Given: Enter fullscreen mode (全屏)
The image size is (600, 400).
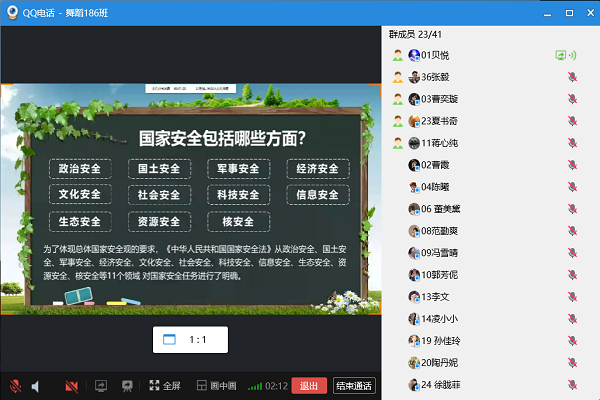Looking at the screenshot, I should pyautogui.click(x=164, y=385).
